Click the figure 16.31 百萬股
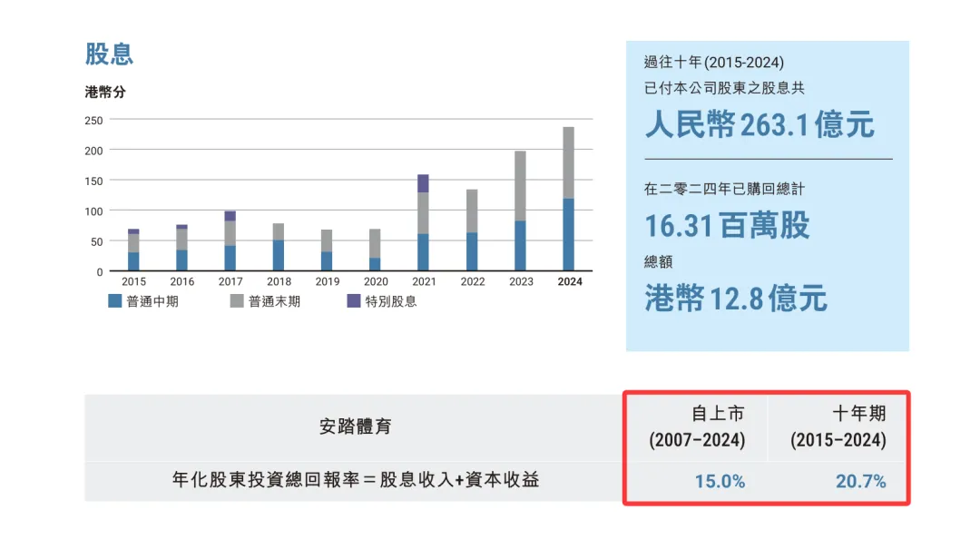The width and height of the screenshot is (980, 539). point(727,226)
